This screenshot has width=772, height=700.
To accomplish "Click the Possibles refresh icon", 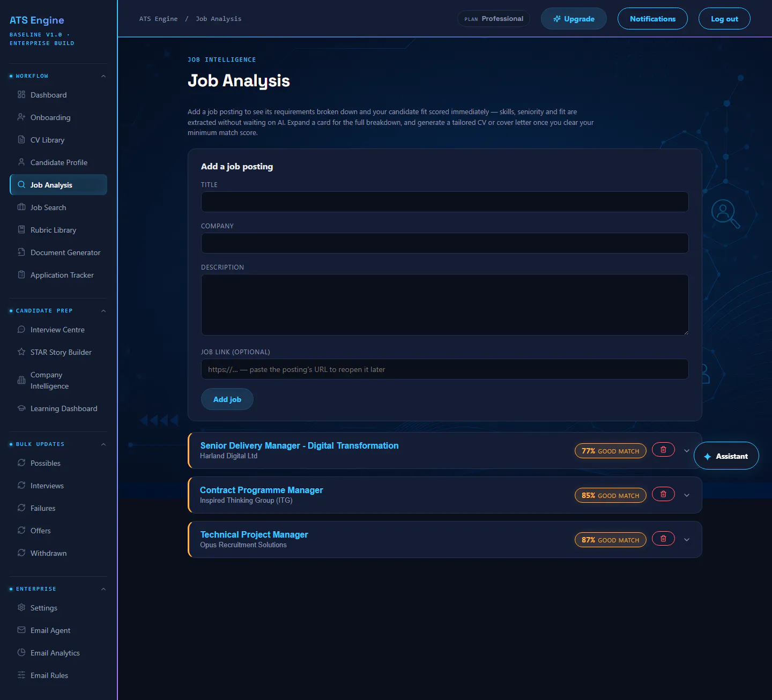I will click(x=21, y=463).
